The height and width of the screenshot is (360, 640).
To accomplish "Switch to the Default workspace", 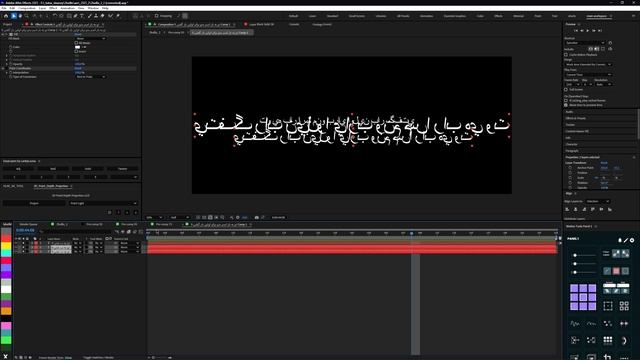I will (293, 16).
